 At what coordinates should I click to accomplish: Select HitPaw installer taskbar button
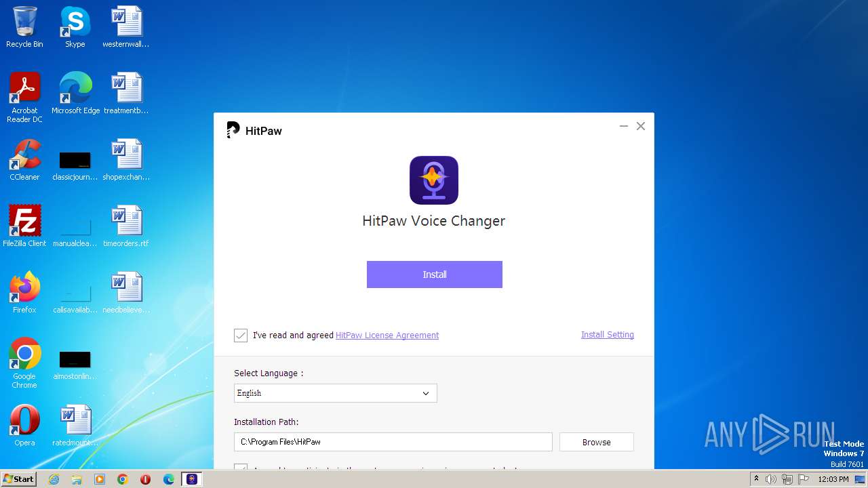[192, 479]
